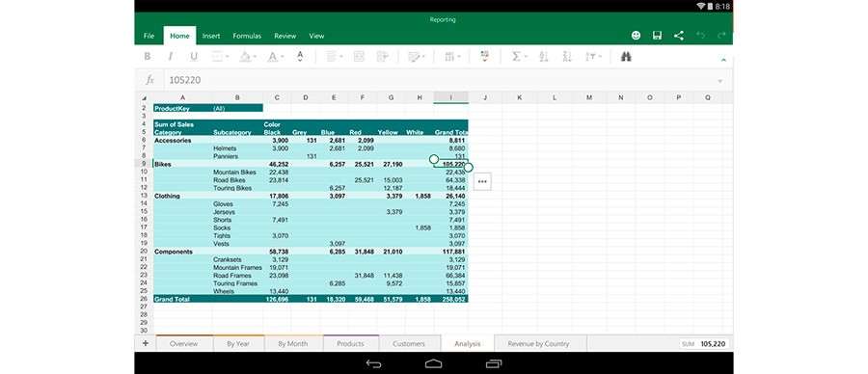Tap the Android home button
The image size is (868, 374).
click(x=433, y=363)
